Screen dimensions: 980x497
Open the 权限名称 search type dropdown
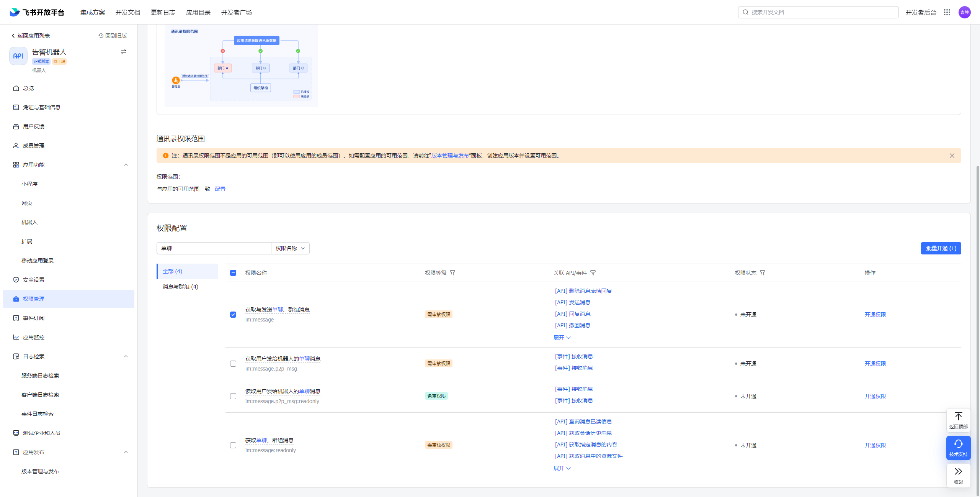pos(290,248)
